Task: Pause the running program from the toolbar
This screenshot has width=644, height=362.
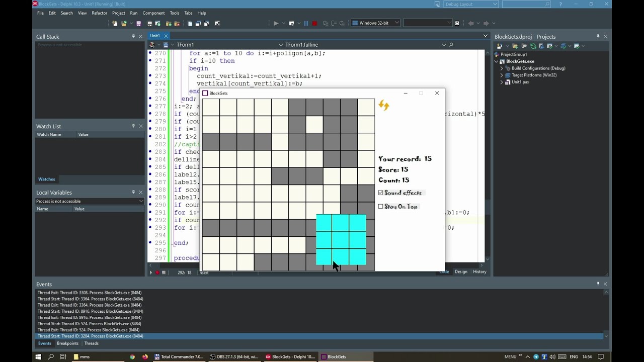Action: 306,23
